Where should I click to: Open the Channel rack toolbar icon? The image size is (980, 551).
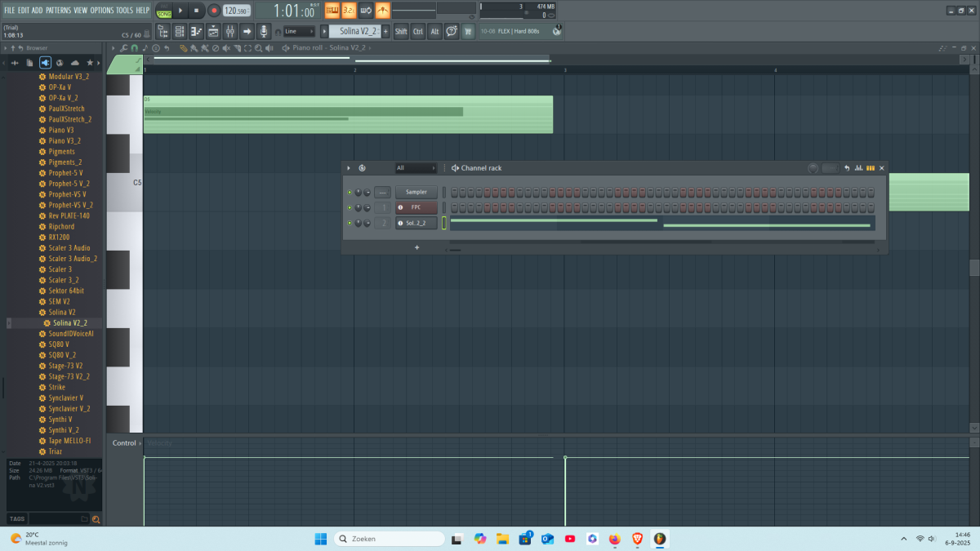click(179, 31)
